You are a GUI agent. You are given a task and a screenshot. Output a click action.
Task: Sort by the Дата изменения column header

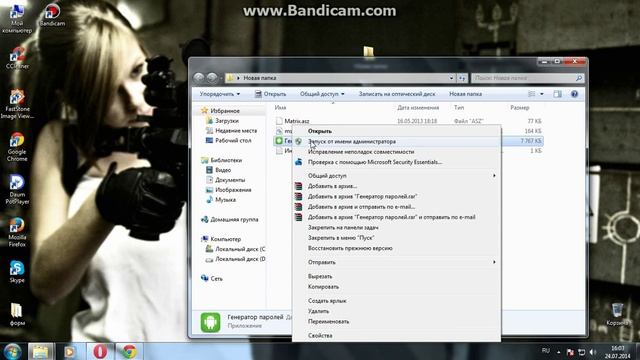click(418, 108)
